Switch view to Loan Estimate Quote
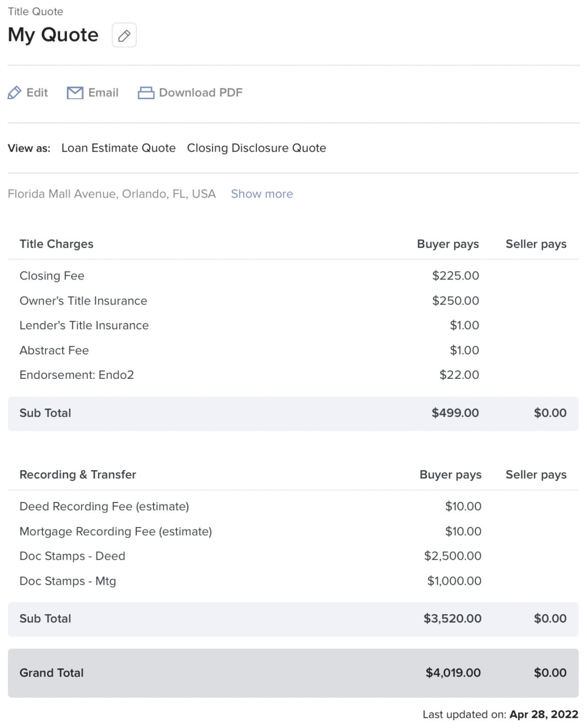This screenshot has width=587, height=728. tap(119, 148)
